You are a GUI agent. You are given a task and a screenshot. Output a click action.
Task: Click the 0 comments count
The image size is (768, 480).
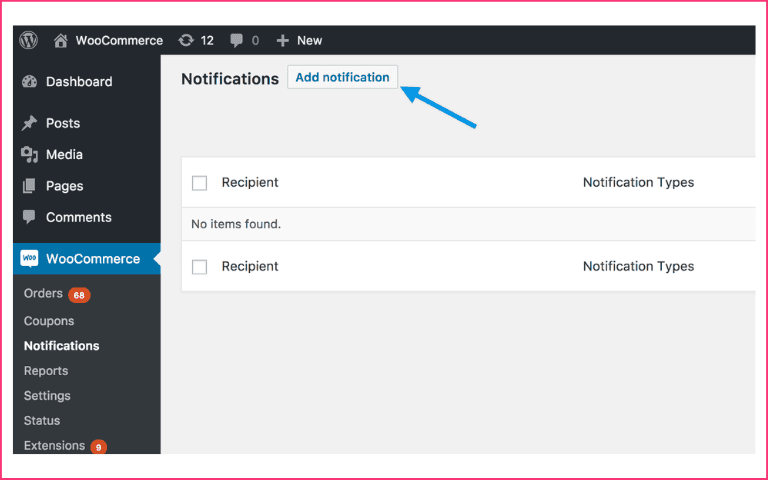click(x=255, y=41)
